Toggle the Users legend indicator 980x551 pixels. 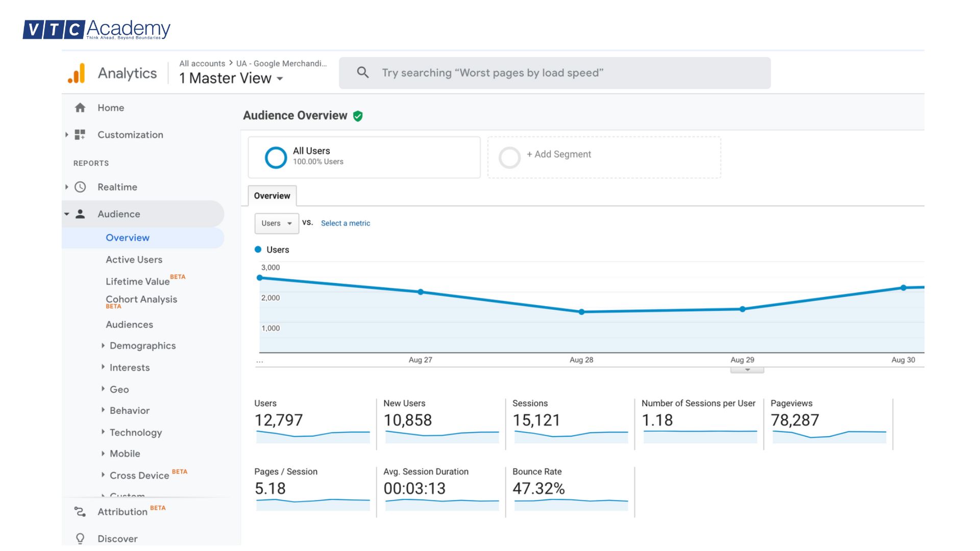(258, 249)
